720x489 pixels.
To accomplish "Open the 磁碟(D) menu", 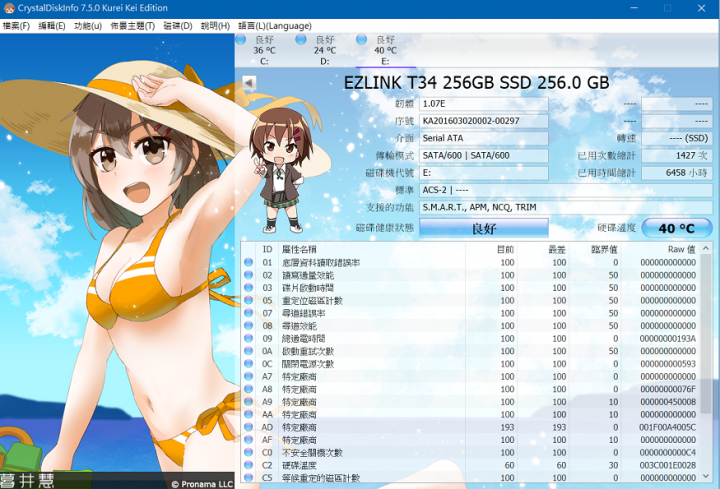I will click(178, 26).
